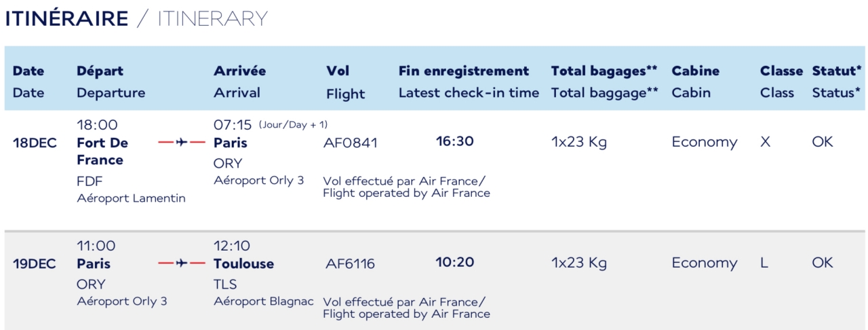Click the class X value

coord(766,143)
